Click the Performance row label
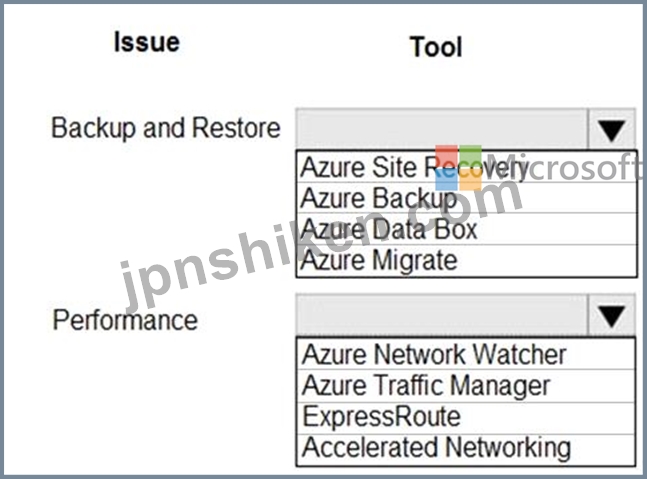647x479 pixels. [125, 321]
